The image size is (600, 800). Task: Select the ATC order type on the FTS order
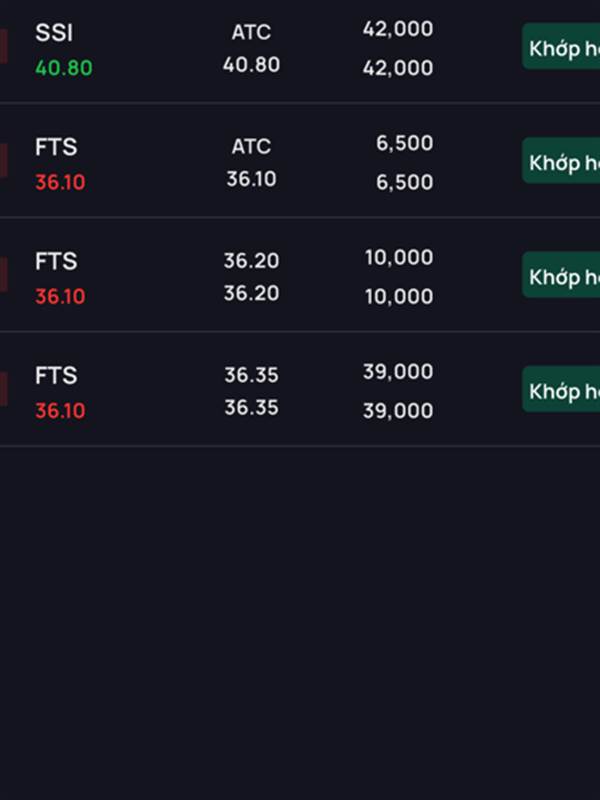(251, 147)
